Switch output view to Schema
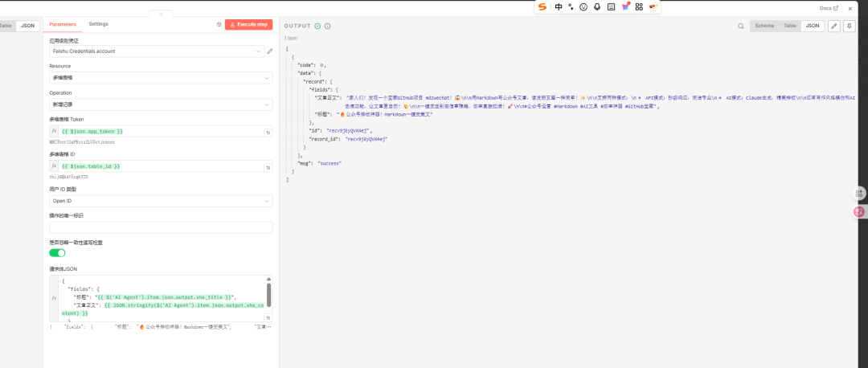The image size is (868, 368). [x=764, y=26]
